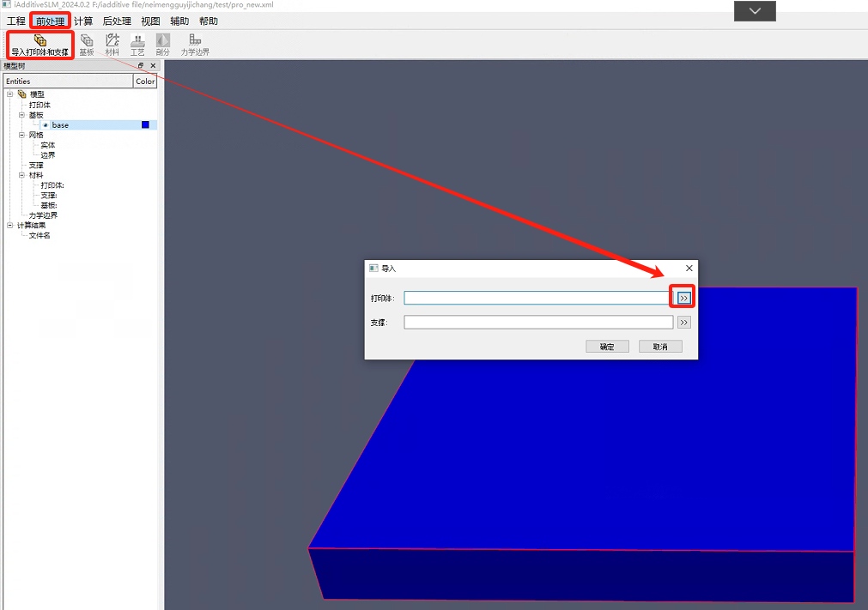Select the 基板 node in model tree
This screenshot has width=868, height=610.
[36, 115]
